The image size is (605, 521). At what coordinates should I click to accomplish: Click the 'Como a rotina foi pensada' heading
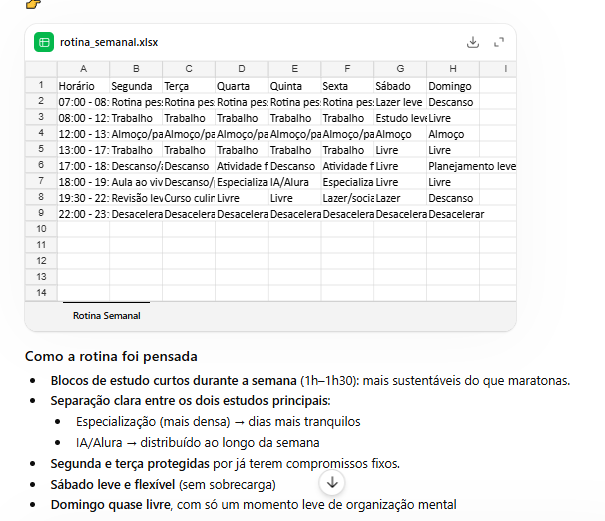(x=111, y=356)
